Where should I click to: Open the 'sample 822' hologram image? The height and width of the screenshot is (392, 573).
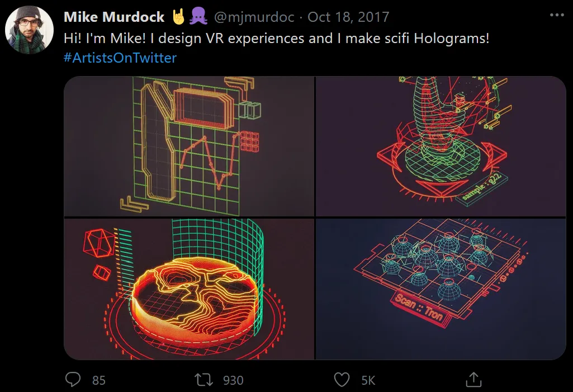(441, 147)
